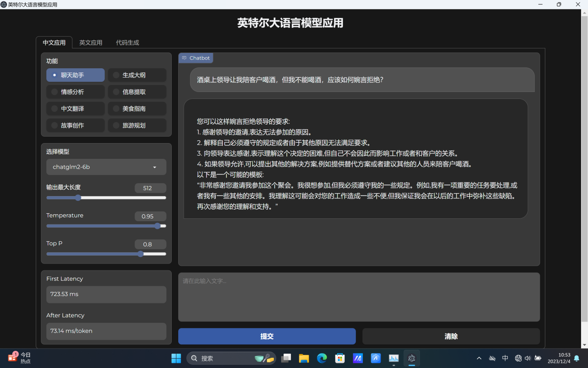This screenshot has width=588, height=368.
Task: Switch to the 英文应用 tab
Action: (90, 43)
